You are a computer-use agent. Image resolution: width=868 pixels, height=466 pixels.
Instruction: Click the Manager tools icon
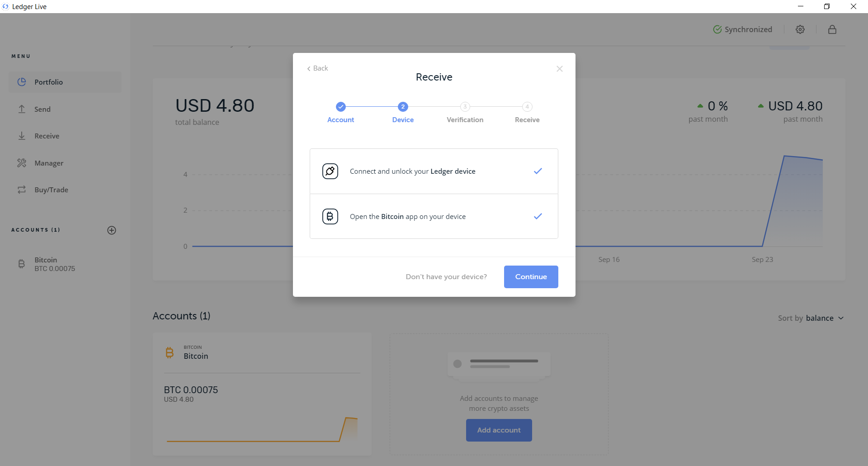[22, 163]
